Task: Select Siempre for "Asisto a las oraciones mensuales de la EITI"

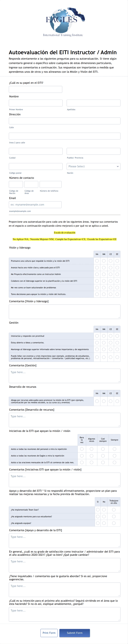Action: click(114, 462)
